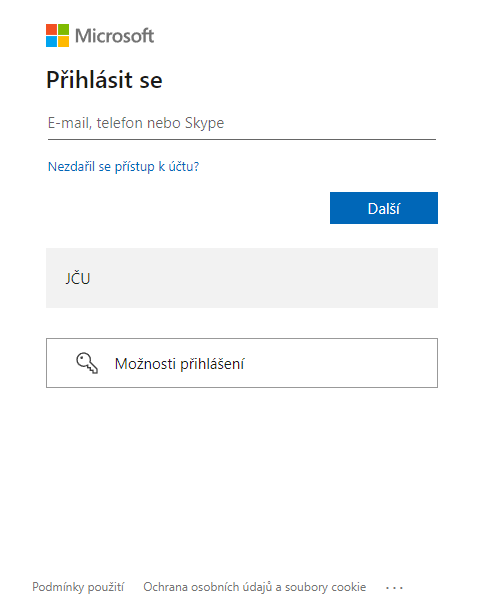Open the Podmínky použití footer link
The height and width of the screenshot is (600, 483).
click(78, 587)
